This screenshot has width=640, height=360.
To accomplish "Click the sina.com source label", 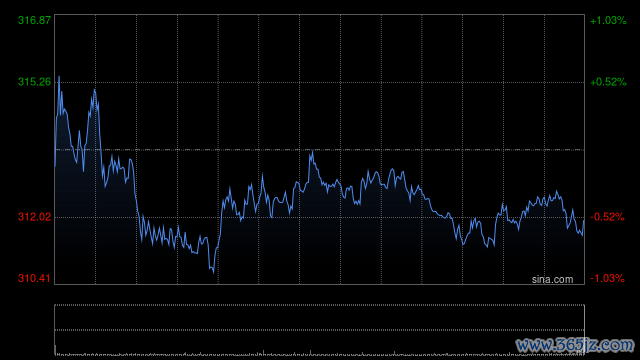I will [x=552, y=279].
